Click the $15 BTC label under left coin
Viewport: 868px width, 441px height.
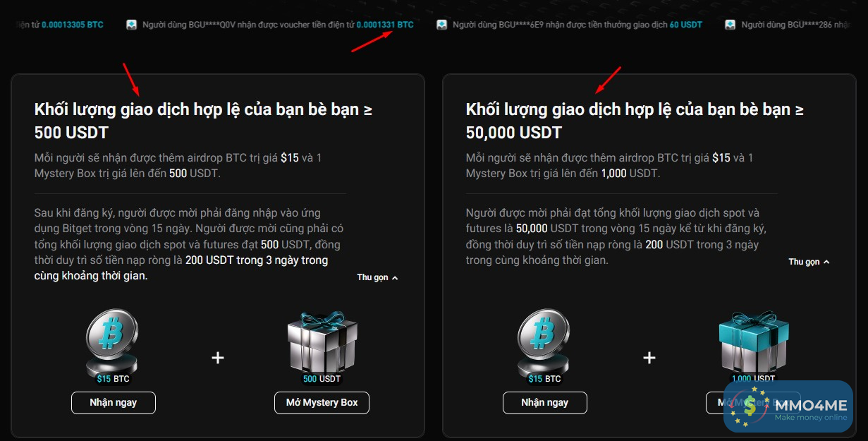113,379
